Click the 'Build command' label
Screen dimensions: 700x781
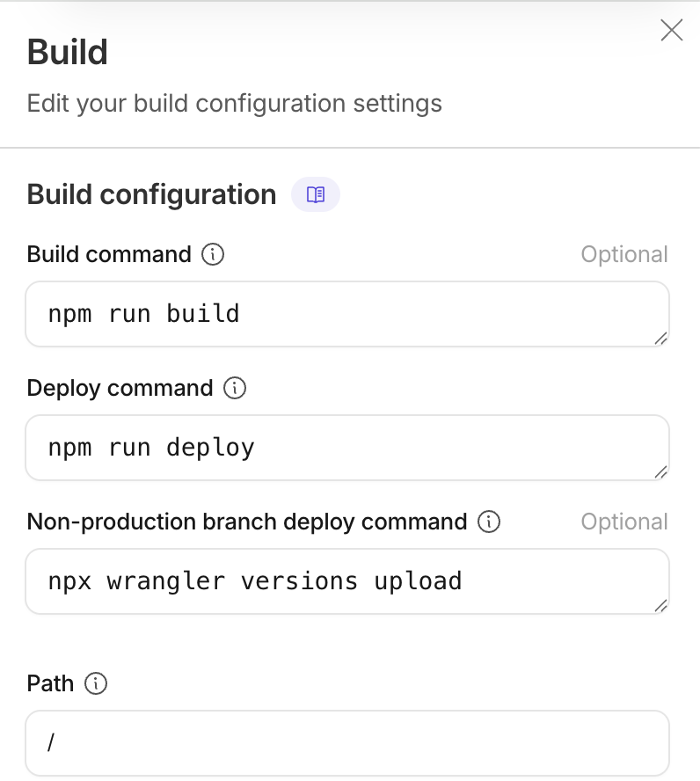tap(109, 255)
